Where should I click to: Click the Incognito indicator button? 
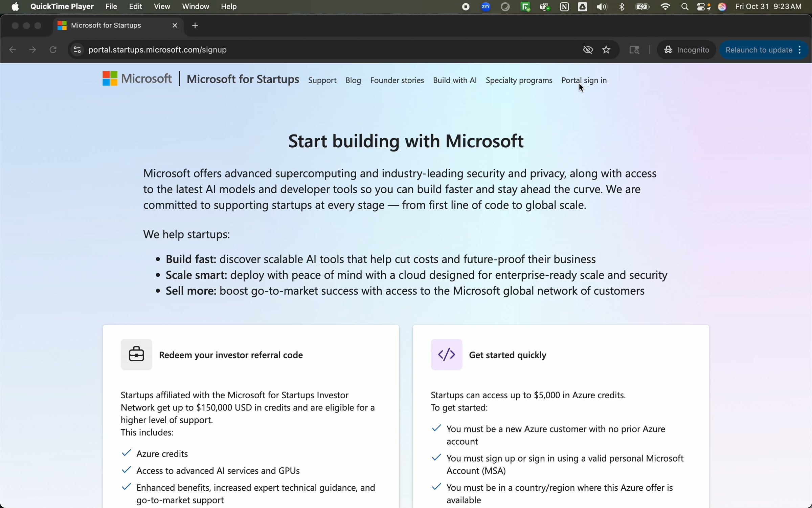click(x=686, y=50)
